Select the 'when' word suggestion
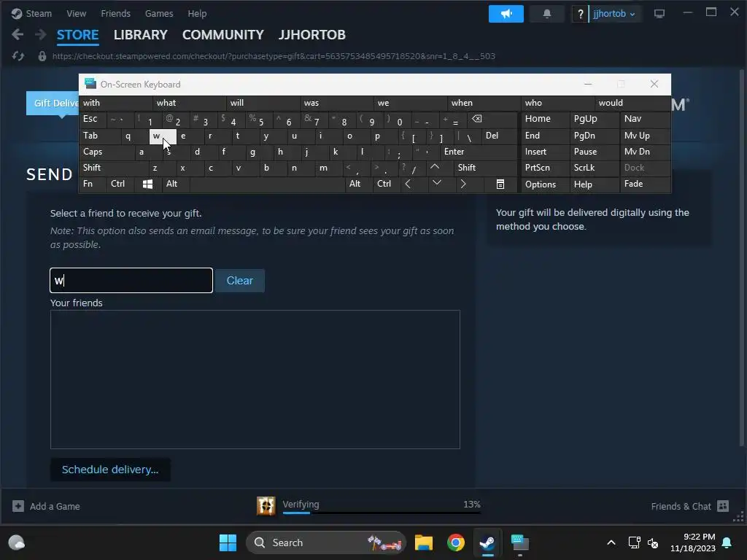Viewport: 747px width, 560px height. click(484, 103)
